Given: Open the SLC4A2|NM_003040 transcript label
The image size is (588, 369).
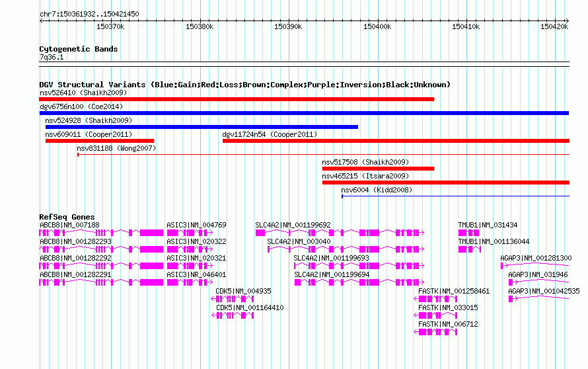Looking at the screenshot, I should pyautogui.click(x=299, y=242).
